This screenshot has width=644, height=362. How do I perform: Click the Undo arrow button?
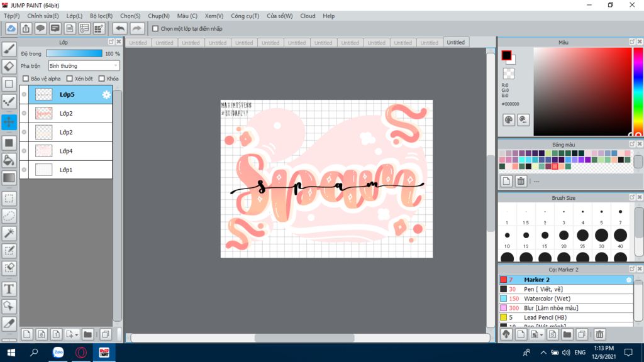click(x=120, y=28)
